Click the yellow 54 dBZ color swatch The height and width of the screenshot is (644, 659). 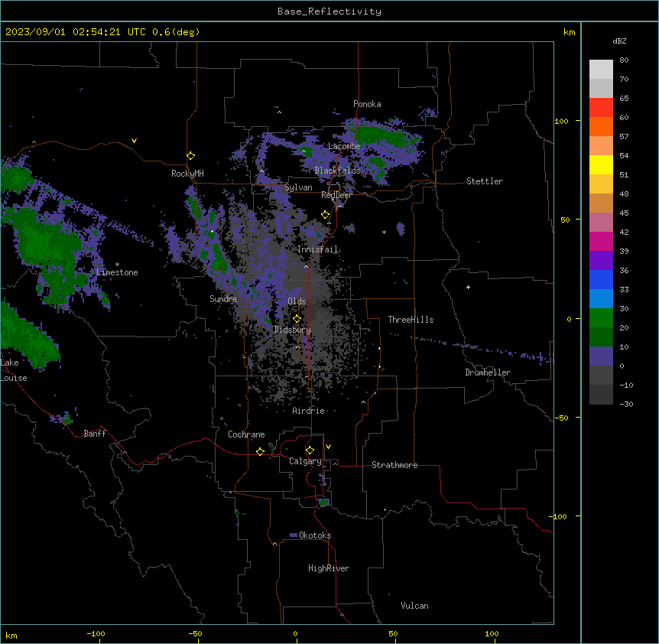(601, 164)
